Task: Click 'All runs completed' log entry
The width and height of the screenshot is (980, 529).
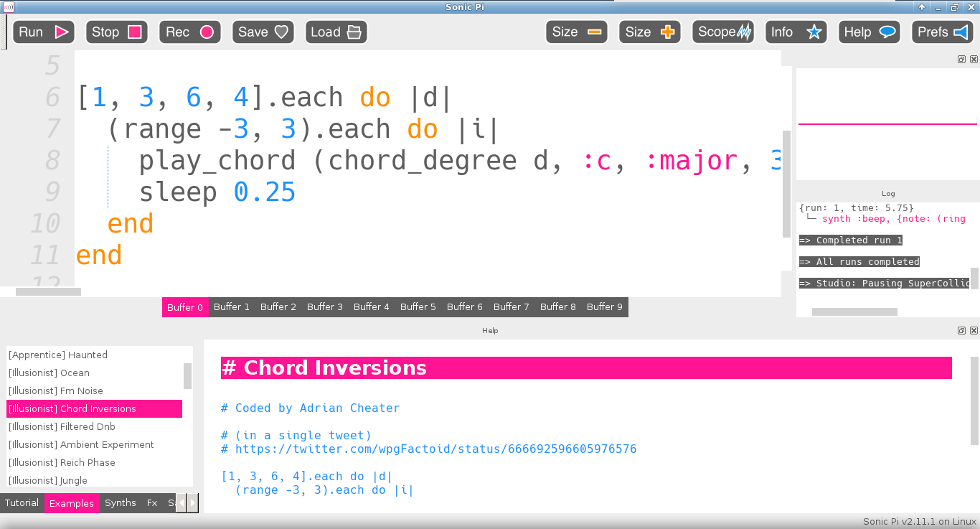Action: pos(859,262)
